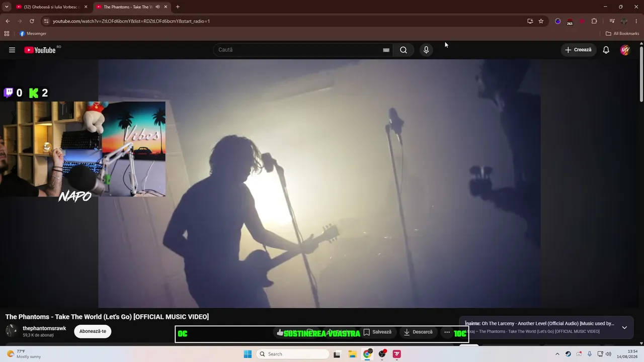Open the weather widget showing 77°F
The height and width of the screenshot is (362, 644).
tap(24, 354)
